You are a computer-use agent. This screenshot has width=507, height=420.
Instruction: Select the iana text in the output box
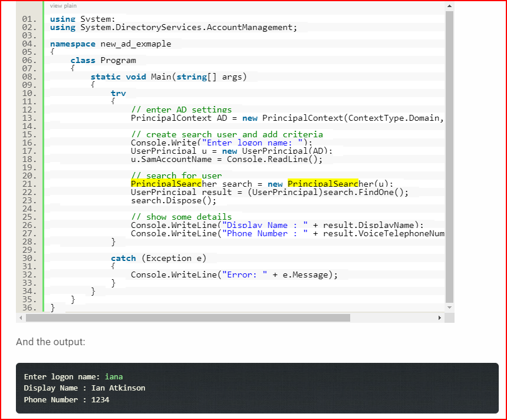pyautogui.click(x=113, y=376)
